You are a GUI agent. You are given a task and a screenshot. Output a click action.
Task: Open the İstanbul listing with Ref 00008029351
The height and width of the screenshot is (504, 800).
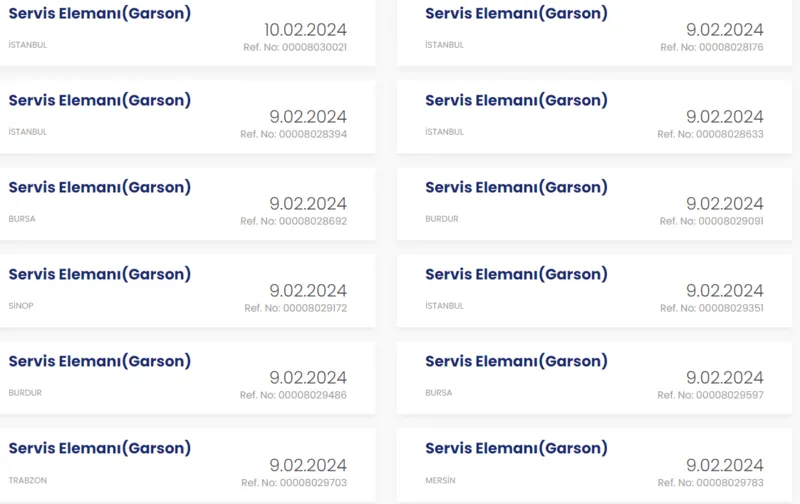516,275
